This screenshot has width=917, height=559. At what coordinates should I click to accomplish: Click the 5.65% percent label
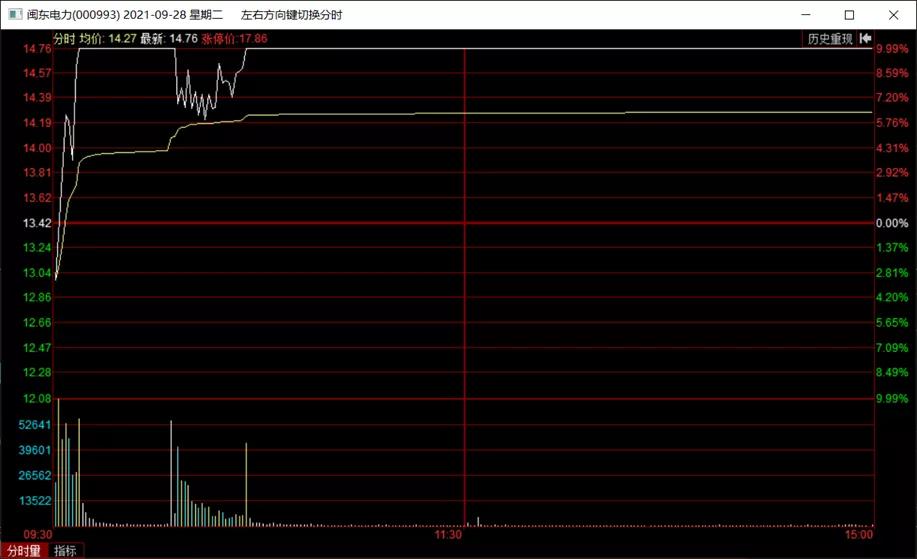[x=892, y=322]
